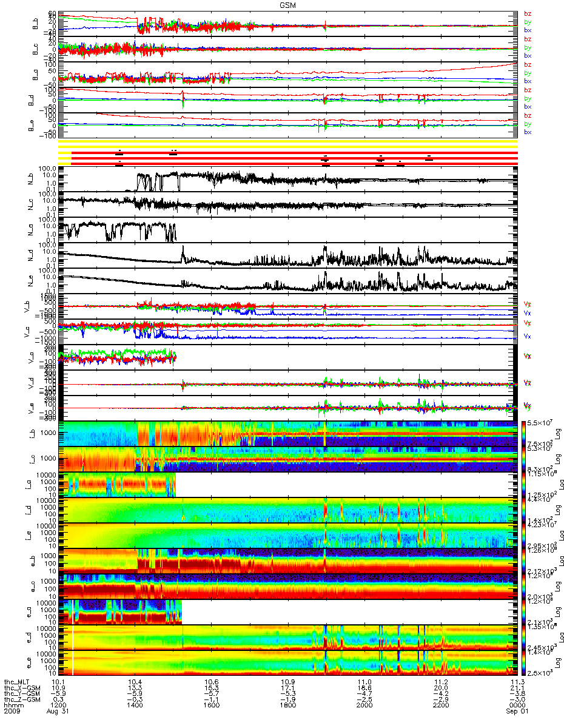
Task: Click the N_e density panel label
Action: tap(30, 282)
